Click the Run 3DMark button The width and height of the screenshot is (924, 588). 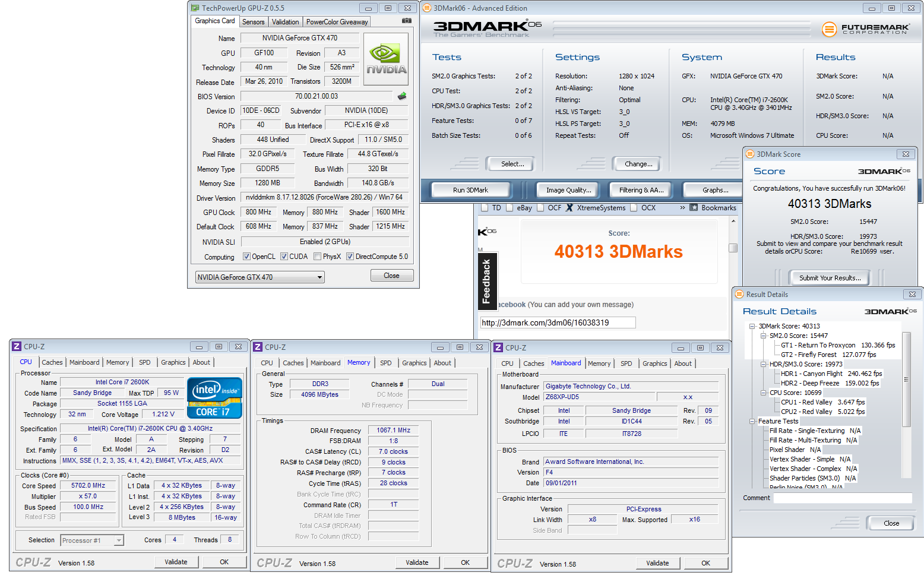[x=470, y=190]
